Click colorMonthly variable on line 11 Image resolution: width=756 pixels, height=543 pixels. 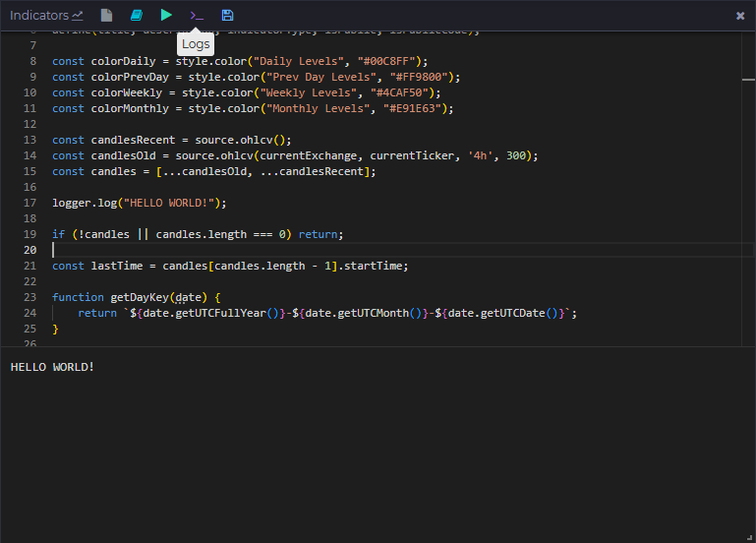coord(130,108)
